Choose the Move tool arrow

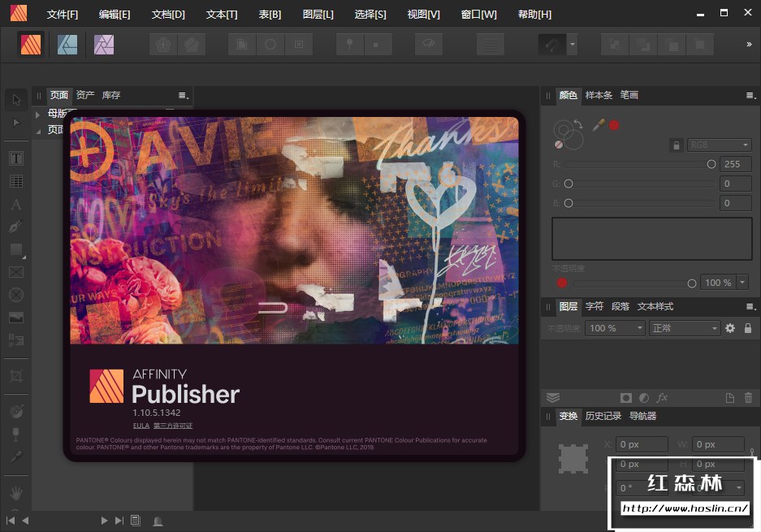coord(16,100)
